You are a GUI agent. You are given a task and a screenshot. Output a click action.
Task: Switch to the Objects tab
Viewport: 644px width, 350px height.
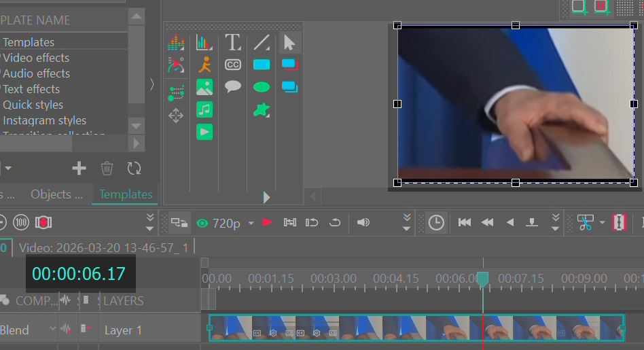(56, 194)
